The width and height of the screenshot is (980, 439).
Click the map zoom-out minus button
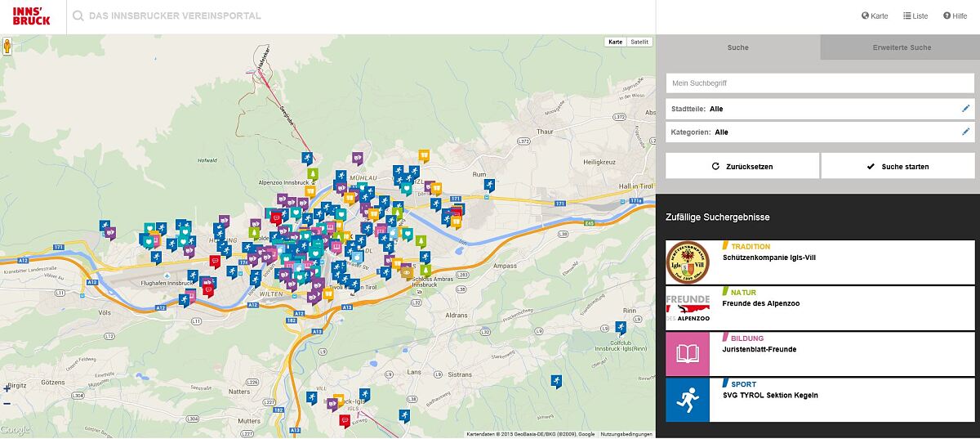tap(7, 403)
